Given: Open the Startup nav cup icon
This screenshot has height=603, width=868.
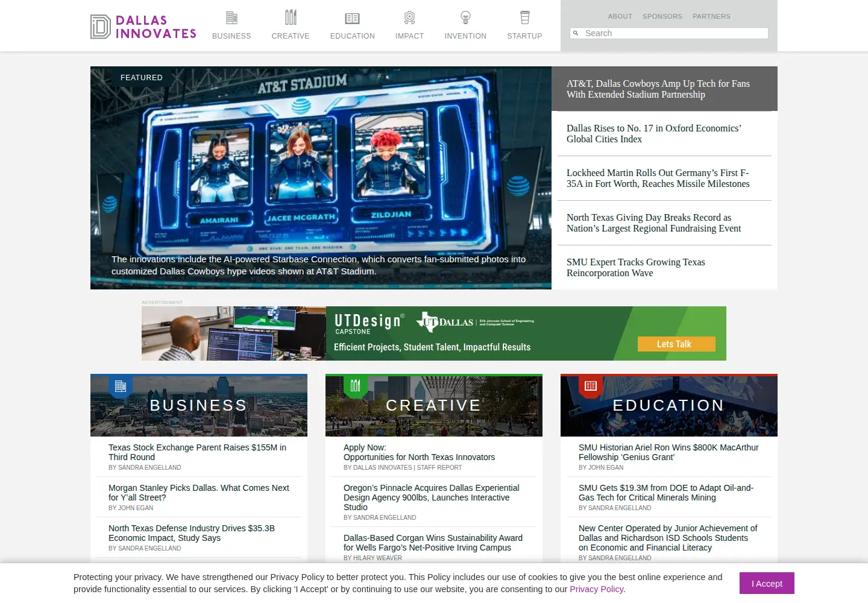Looking at the screenshot, I should 525,17.
